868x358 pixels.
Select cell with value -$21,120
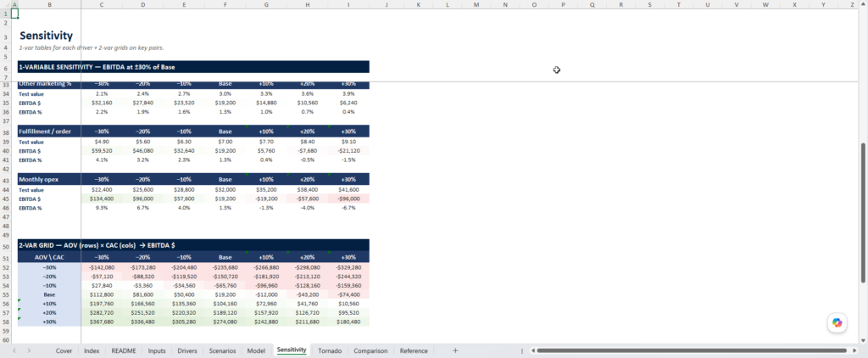(348, 151)
